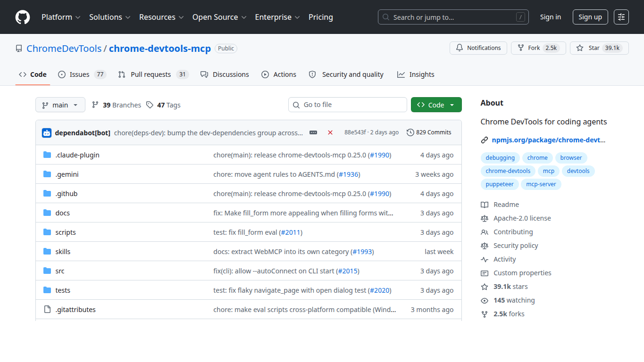Click the pulse icon beside Activity
This screenshot has width=644, height=362.
(485, 259)
